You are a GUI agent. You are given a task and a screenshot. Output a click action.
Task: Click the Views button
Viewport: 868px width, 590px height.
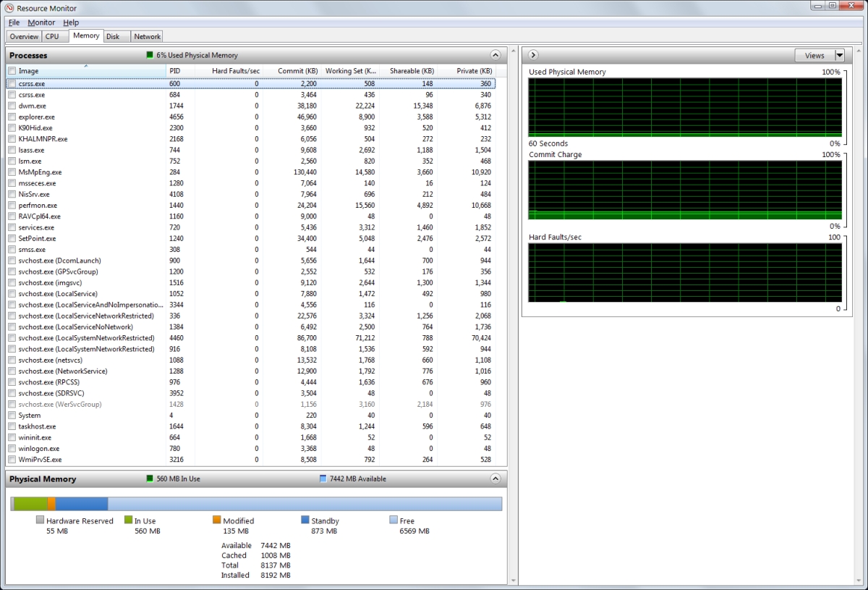[814, 55]
